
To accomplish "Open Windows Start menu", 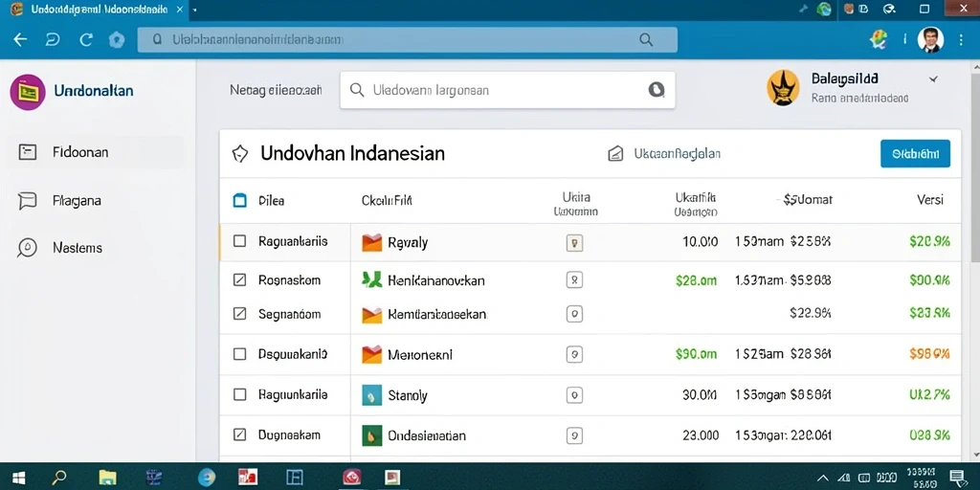I will (19, 479).
